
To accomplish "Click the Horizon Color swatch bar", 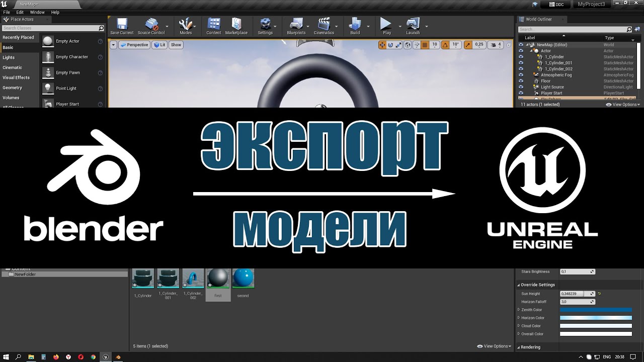I will coord(596,318).
